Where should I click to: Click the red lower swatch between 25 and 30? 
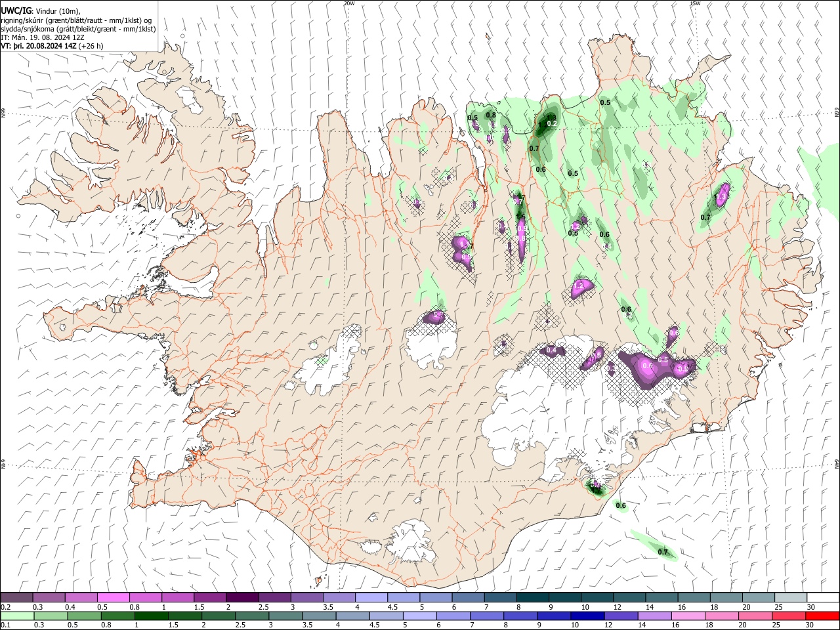tap(788, 616)
